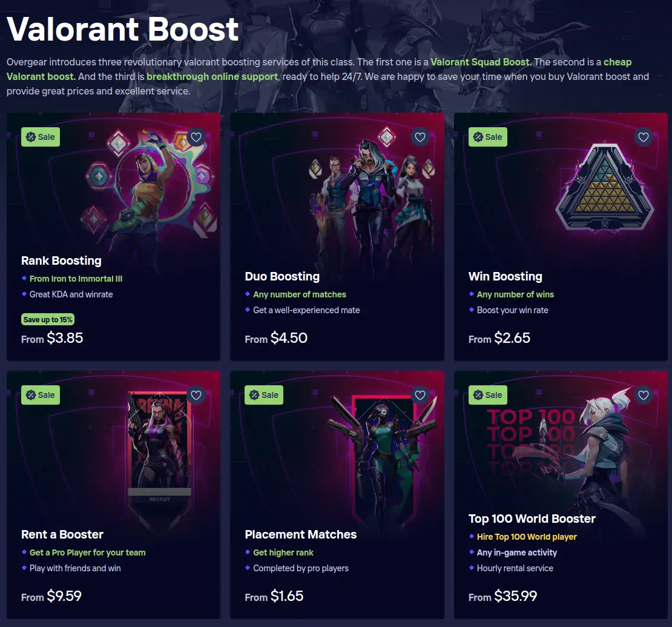Follow the breakthrough online support link
The image size is (672, 627).
click(x=212, y=77)
